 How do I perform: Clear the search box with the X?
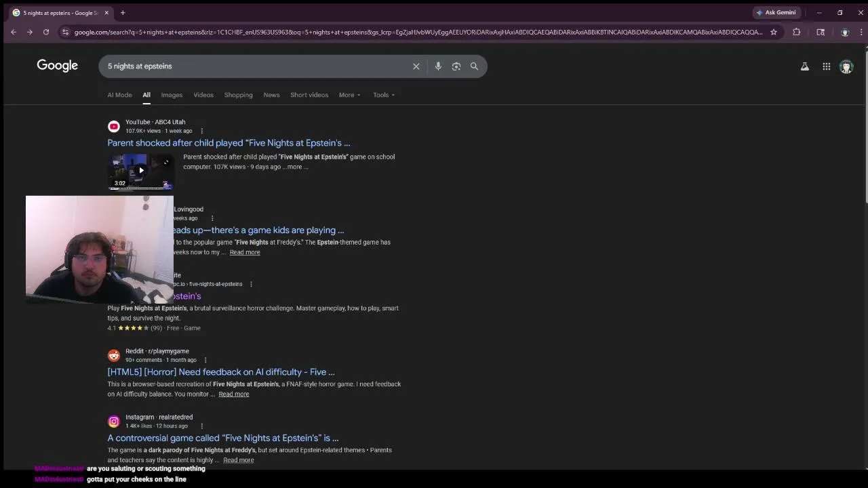tap(416, 66)
